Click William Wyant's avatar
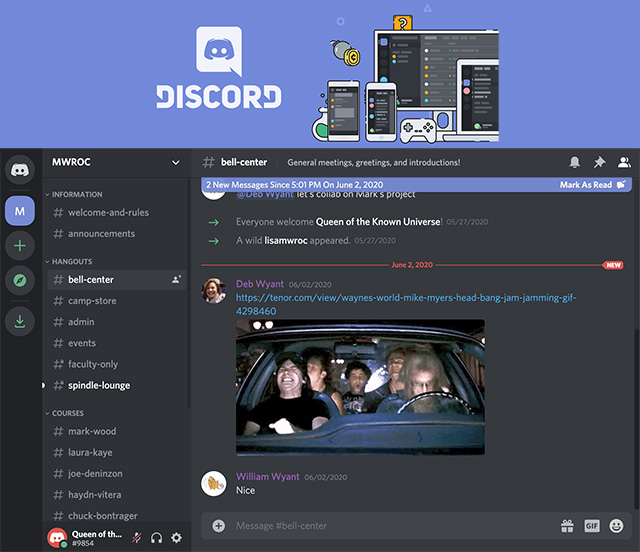This screenshot has height=552, width=640. click(213, 483)
